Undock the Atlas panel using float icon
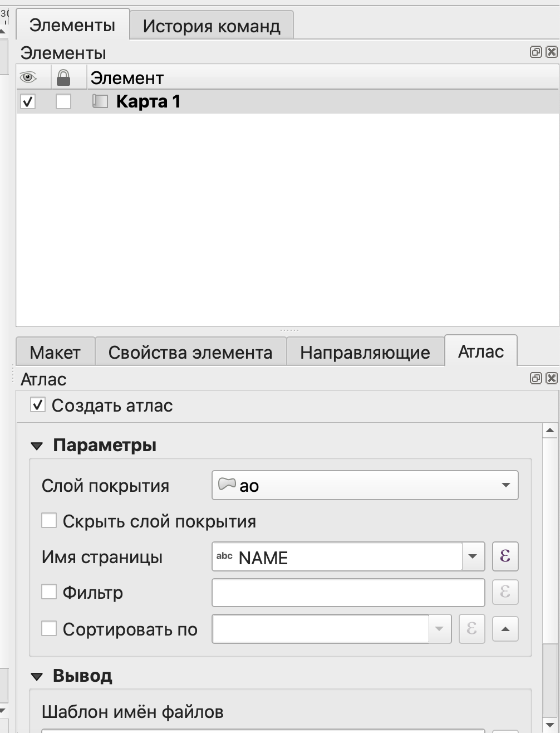 536,379
